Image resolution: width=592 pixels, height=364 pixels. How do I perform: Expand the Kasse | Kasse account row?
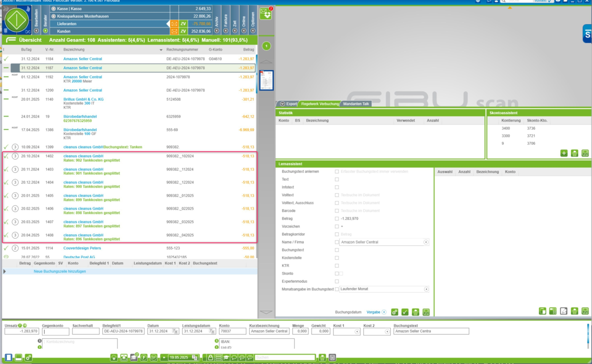(x=54, y=9)
